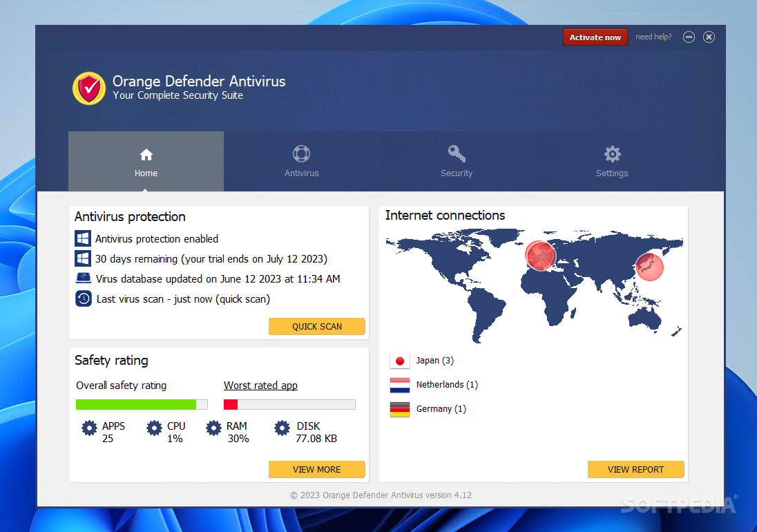Click the APPS 25 value
Viewport: 757px width, 532px height.
(108, 438)
